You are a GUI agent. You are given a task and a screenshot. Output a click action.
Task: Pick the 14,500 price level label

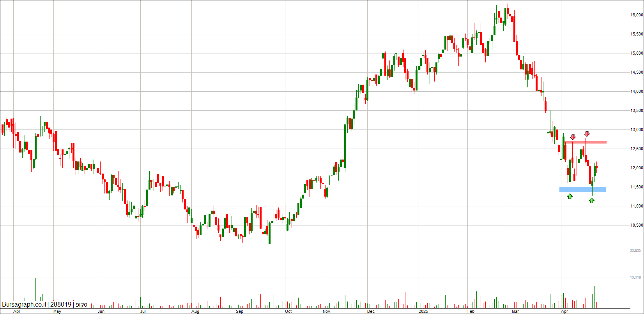tap(637, 73)
